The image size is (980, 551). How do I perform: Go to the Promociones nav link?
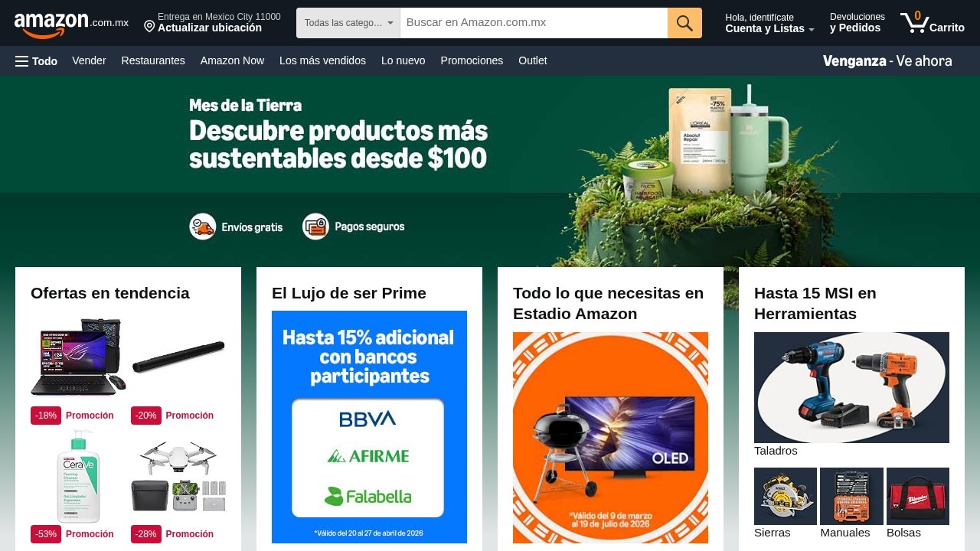coord(472,60)
